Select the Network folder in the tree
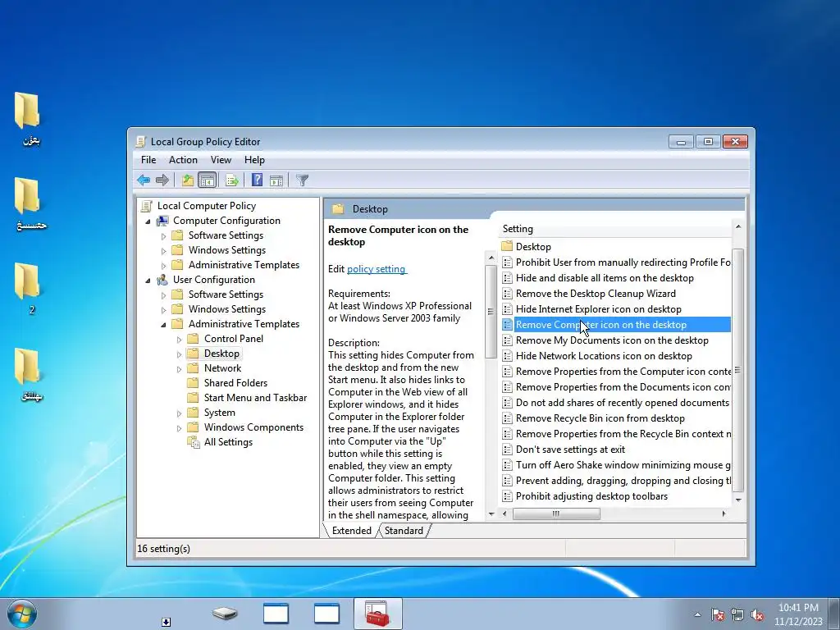Screen dimensions: 840x630 [x=222, y=368]
